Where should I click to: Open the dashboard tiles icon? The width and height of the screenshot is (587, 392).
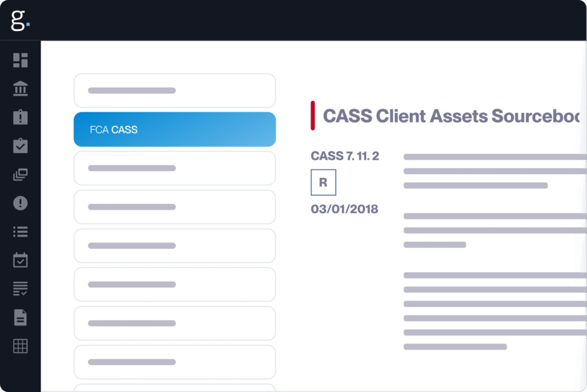pos(21,60)
